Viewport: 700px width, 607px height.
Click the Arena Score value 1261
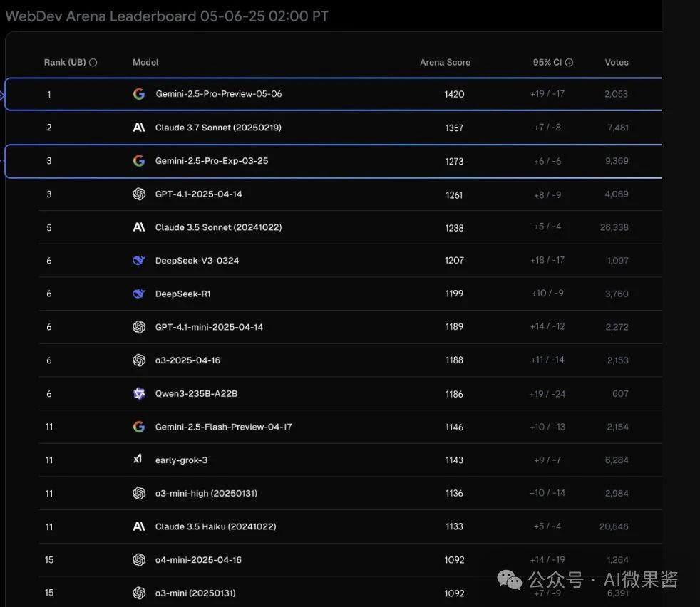tap(454, 195)
